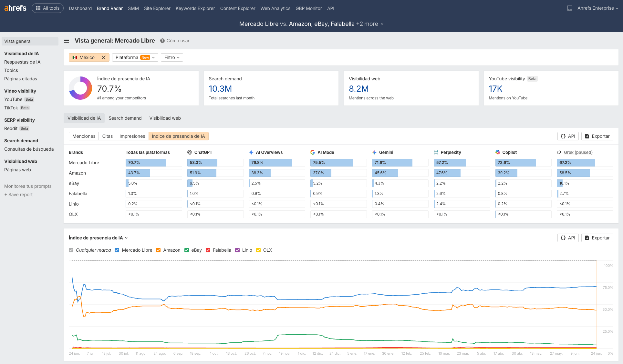
Task: Click the México flag filter chip
Action: point(84,57)
